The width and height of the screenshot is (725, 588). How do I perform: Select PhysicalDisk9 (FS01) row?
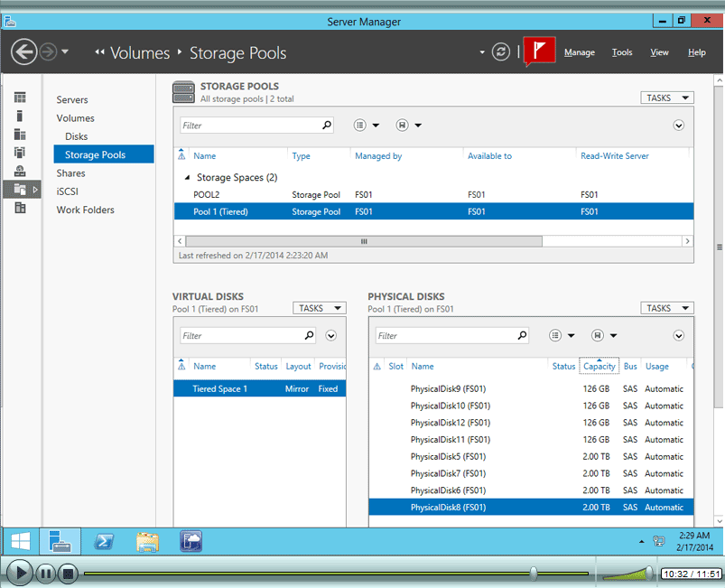[x=531, y=389]
